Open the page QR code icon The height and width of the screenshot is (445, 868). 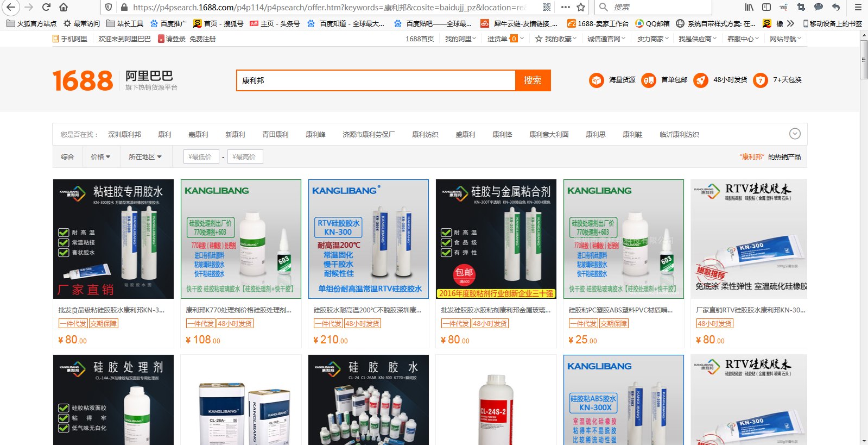tap(547, 7)
